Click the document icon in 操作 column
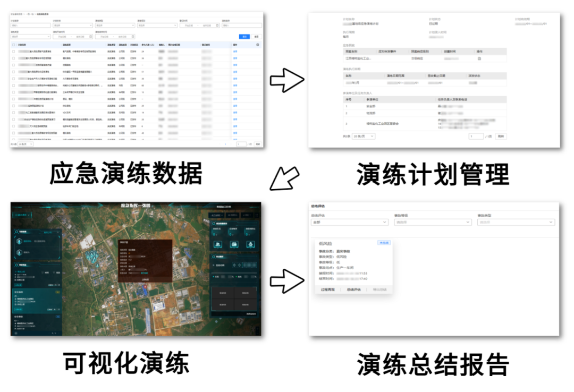 click(x=479, y=58)
